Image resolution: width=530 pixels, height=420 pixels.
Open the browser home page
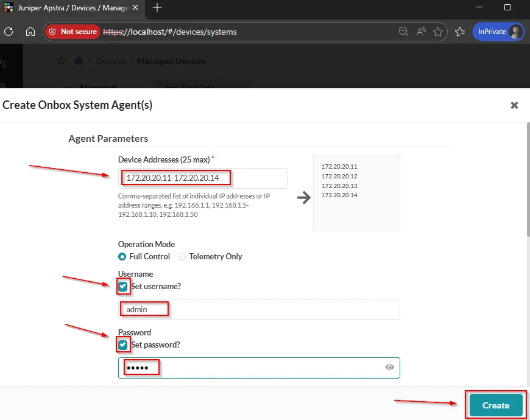point(30,31)
